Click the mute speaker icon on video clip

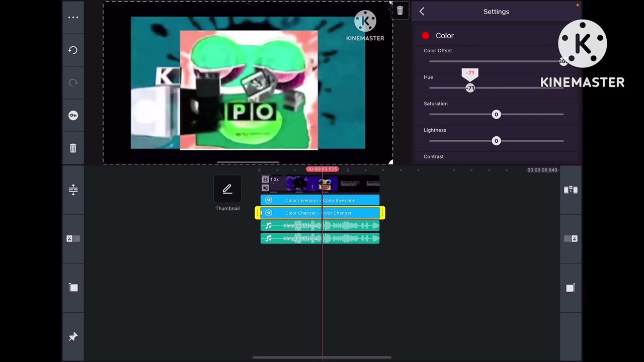click(265, 188)
